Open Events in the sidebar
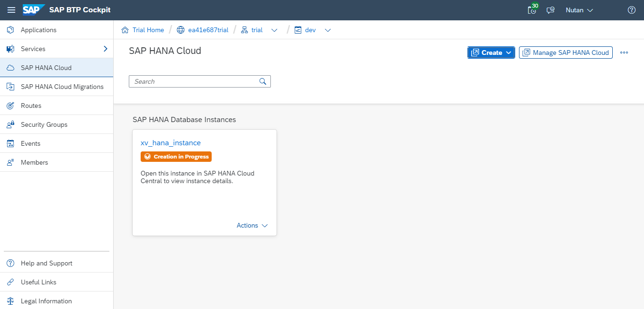 click(57, 143)
